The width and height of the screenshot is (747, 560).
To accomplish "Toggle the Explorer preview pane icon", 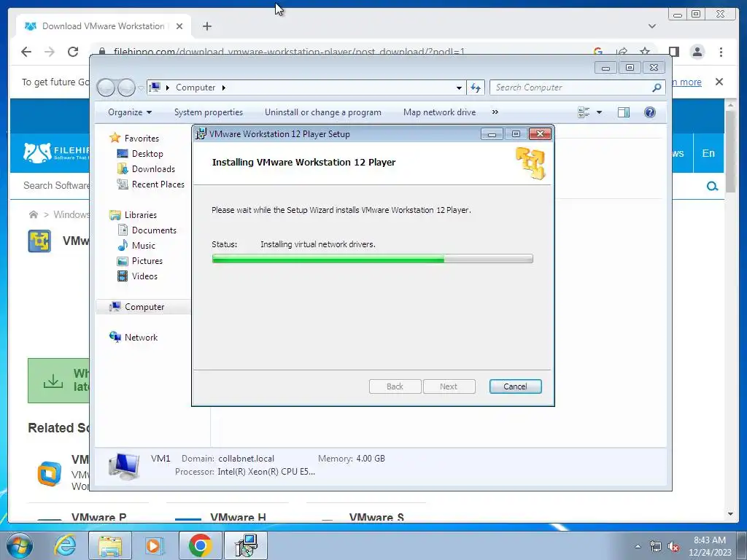I will tap(623, 112).
